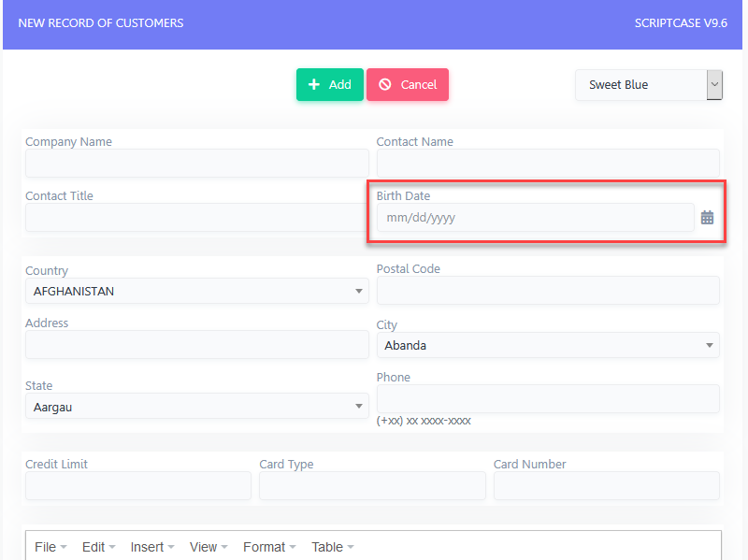Open the Insert menu in the editor
The height and width of the screenshot is (560, 748).
pyautogui.click(x=152, y=547)
